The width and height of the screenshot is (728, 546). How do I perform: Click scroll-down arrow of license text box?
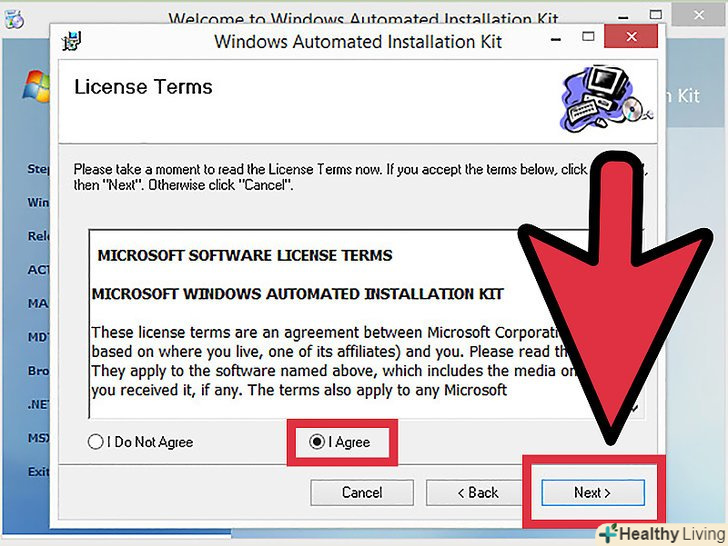634,409
